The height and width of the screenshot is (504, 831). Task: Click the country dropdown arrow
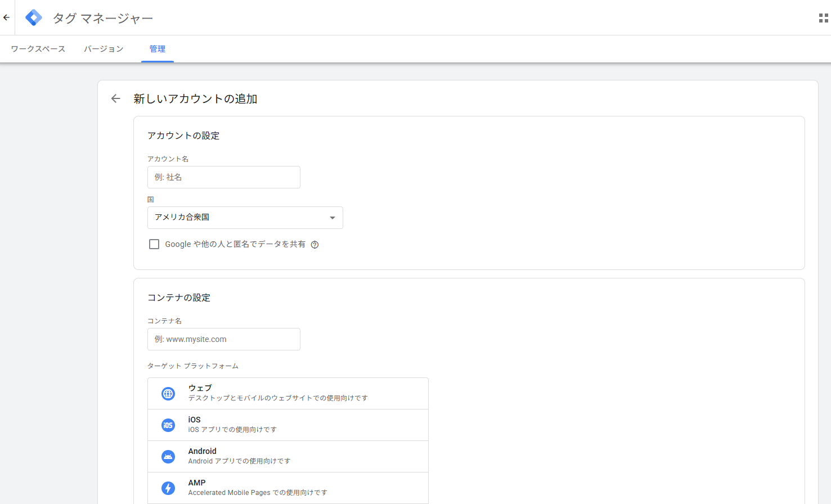[x=332, y=218]
